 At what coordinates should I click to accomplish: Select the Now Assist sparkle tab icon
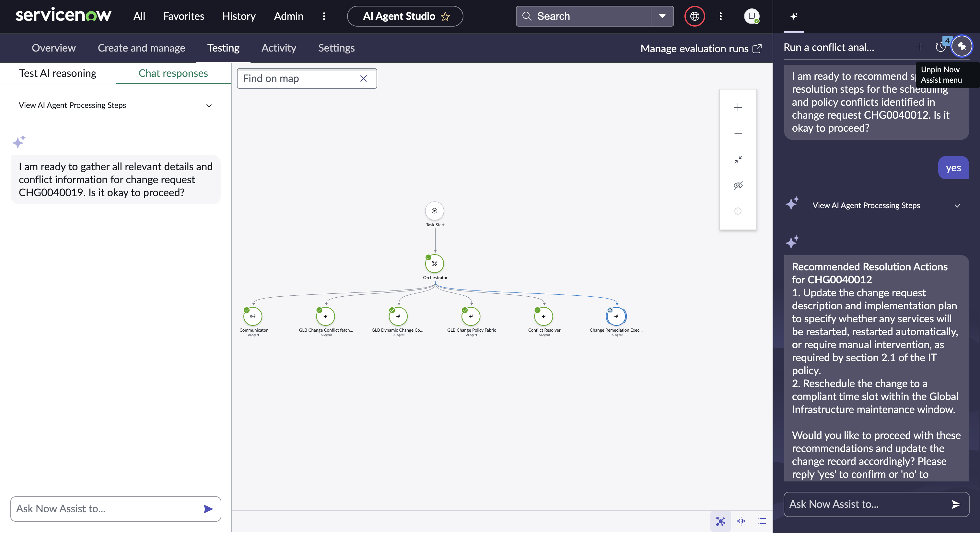[x=794, y=16]
